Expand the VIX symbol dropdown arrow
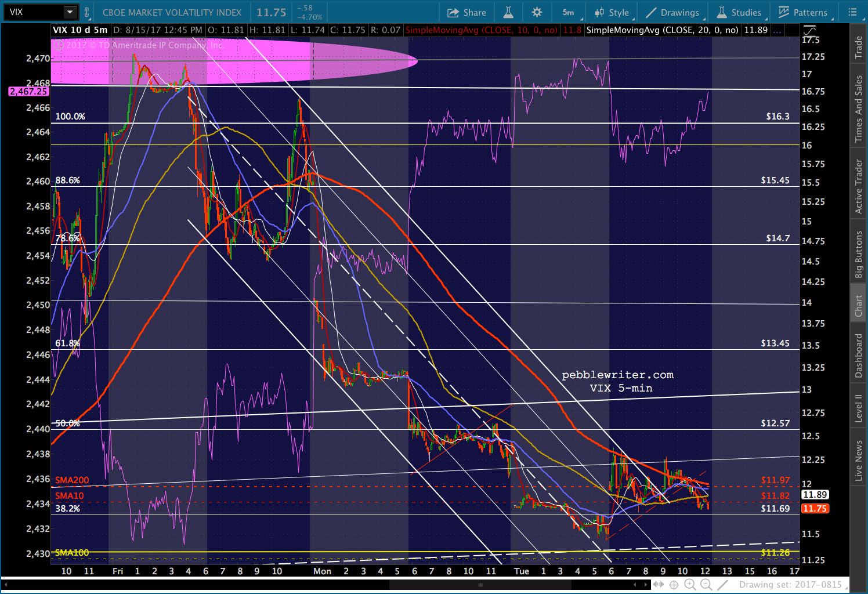This screenshot has height=594, width=868. (x=70, y=12)
